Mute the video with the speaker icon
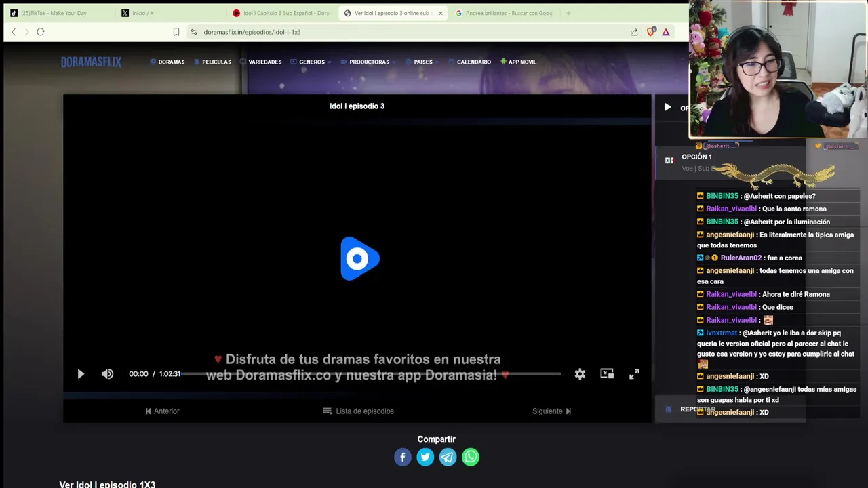This screenshot has width=868, height=488. pos(107,374)
